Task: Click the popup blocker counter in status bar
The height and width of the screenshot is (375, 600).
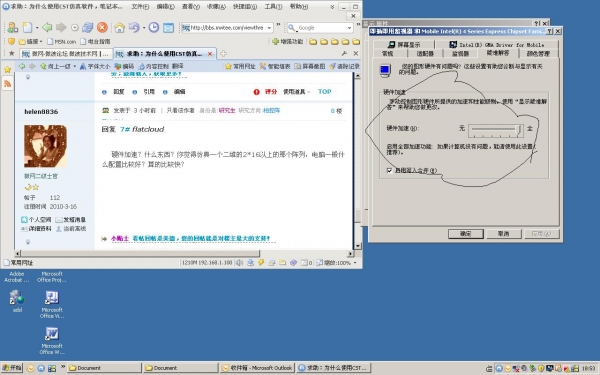Action: (x=307, y=262)
